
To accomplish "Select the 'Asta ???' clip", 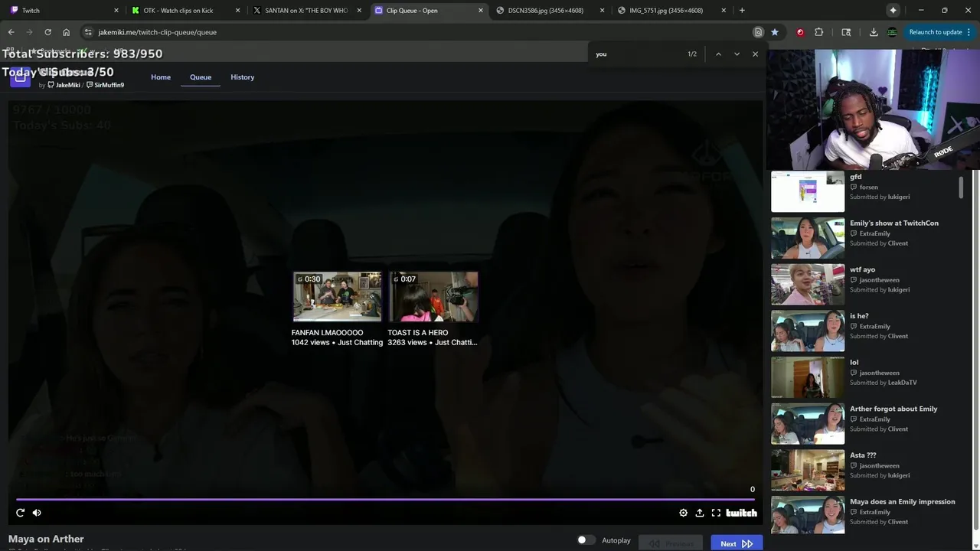I will 864,470.
